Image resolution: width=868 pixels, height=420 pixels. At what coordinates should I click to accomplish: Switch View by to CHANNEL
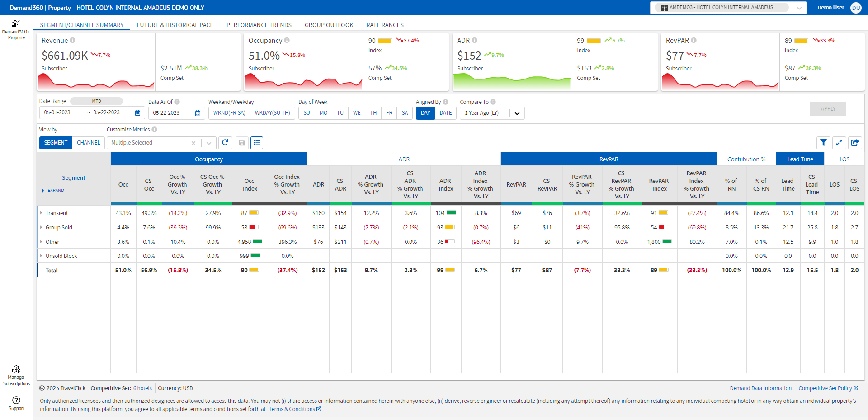[x=88, y=143]
